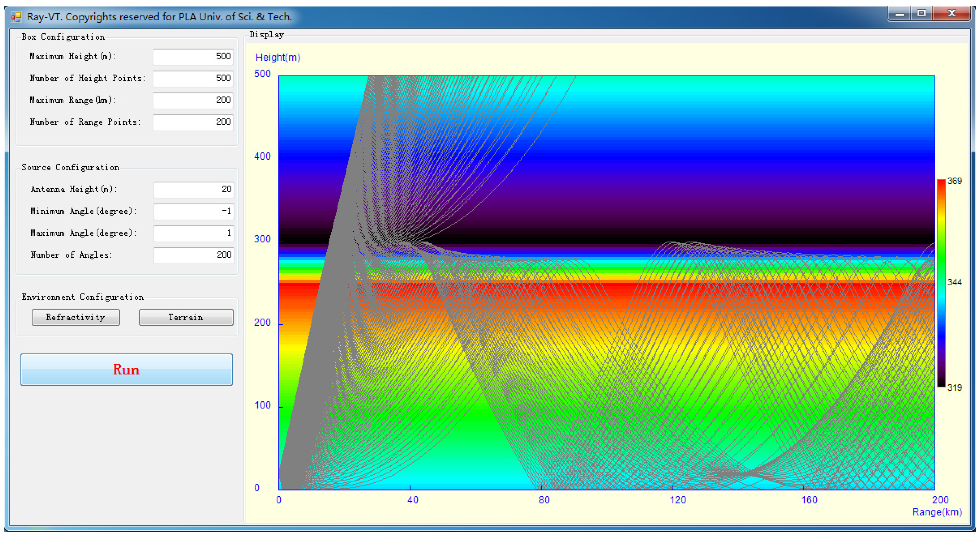This screenshot has height=536, width=980.
Task: Click the window title bar text
Action: 159,17
